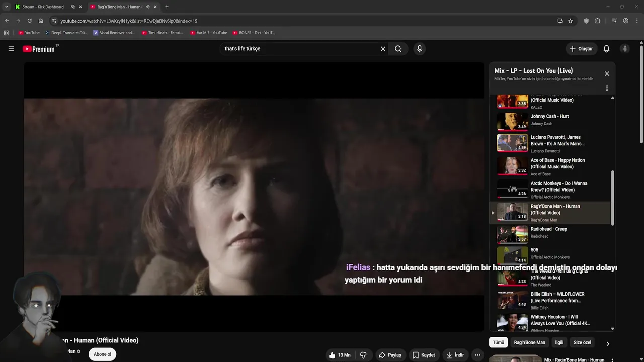Open the Chrome profile icon
644x362 pixels.
click(625, 21)
